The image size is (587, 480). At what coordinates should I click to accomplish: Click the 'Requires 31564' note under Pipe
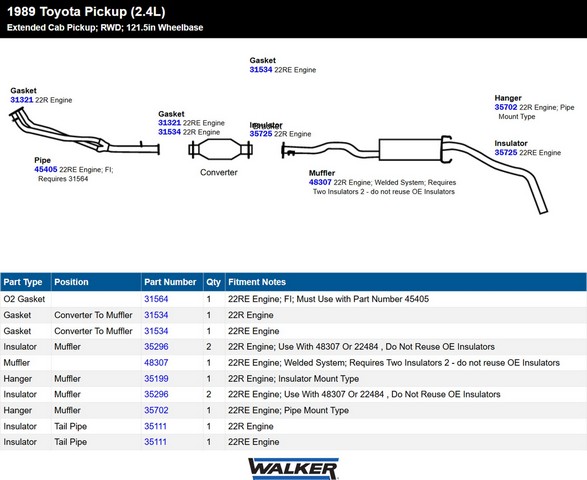point(63,179)
